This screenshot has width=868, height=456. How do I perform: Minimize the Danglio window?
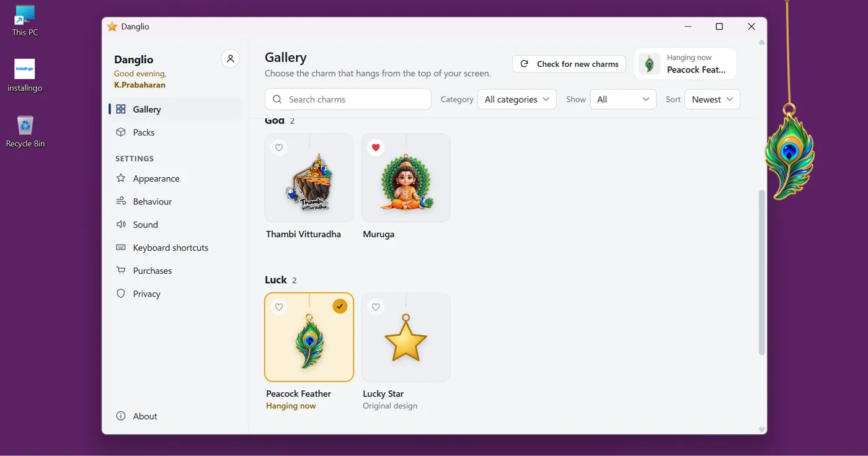click(688, 27)
